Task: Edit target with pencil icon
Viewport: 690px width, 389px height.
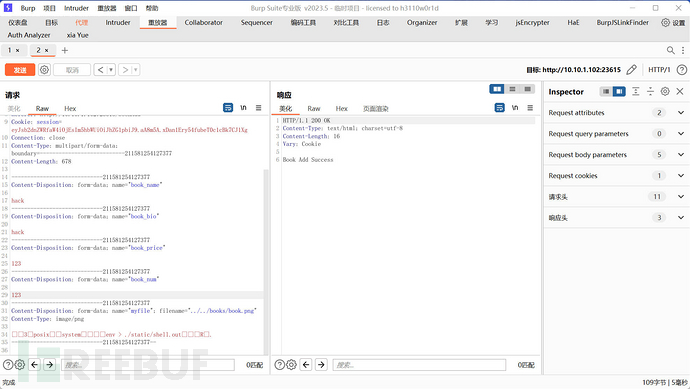Action: [631, 70]
